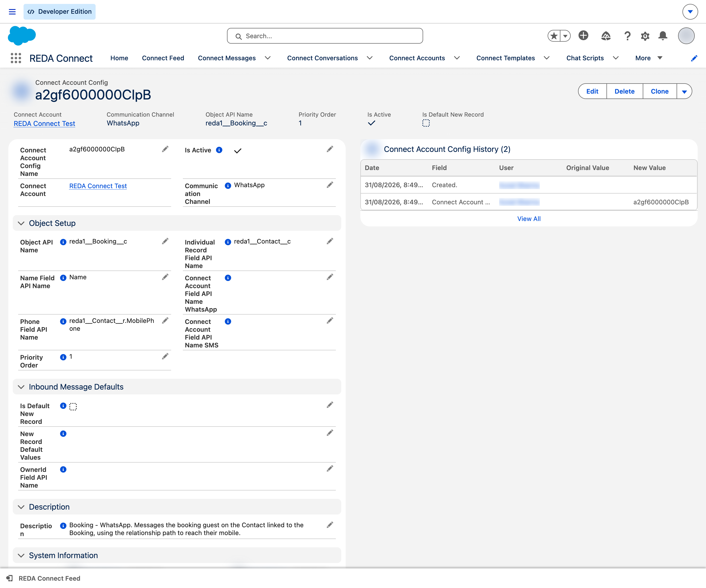
Task: Expand the Connect Templates nav chevron
Action: [547, 58]
